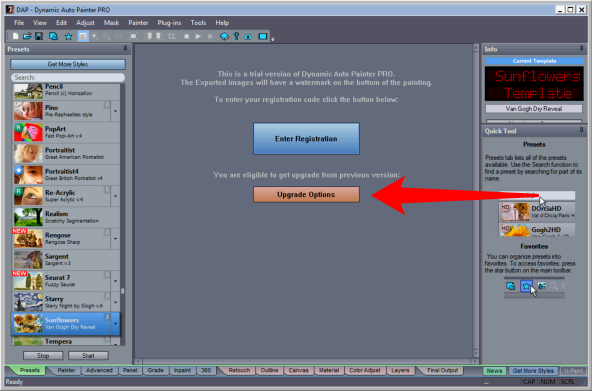The image size is (593, 391).
Task: Click the presets Search field
Action: tap(68, 77)
